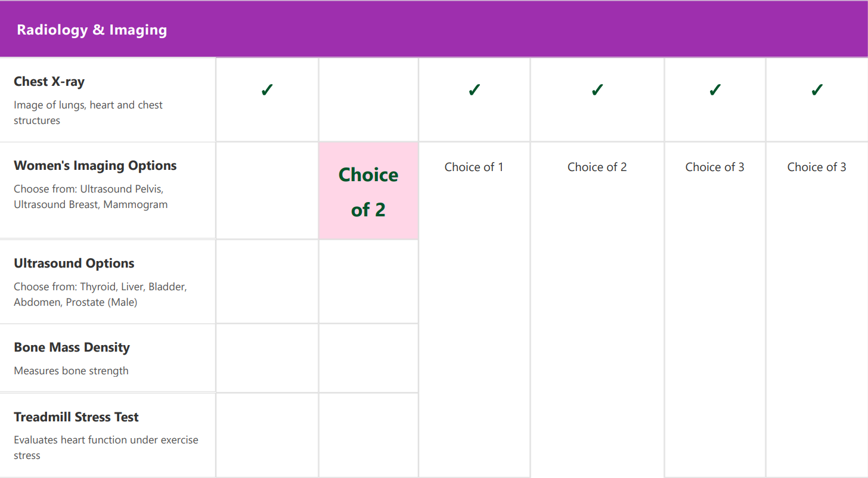Click the Bone Mass Density title
This screenshot has height=478, width=868.
click(x=72, y=347)
